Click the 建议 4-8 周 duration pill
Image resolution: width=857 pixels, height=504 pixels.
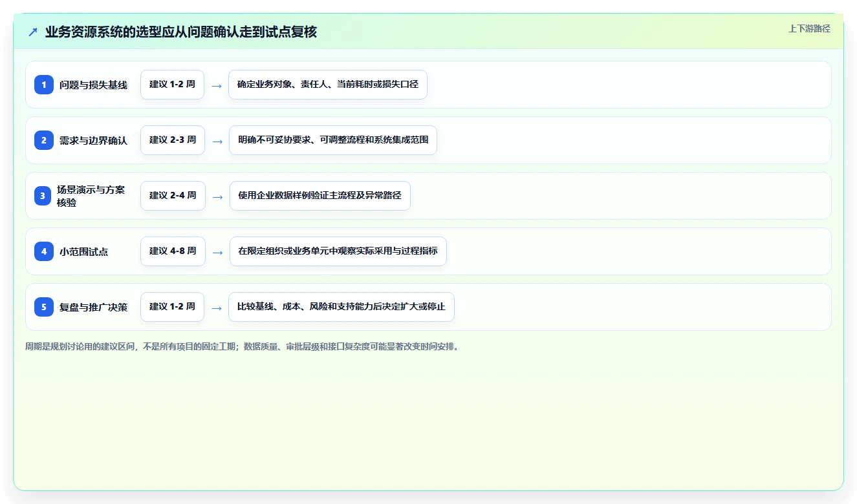click(x=173, y=251)
